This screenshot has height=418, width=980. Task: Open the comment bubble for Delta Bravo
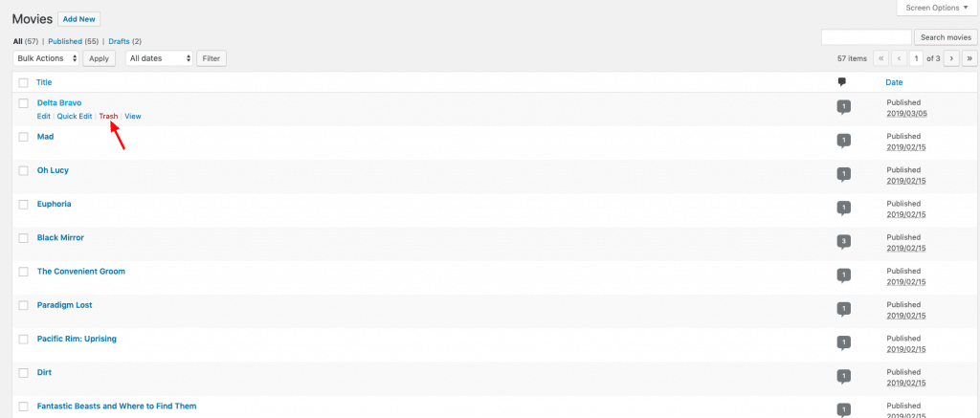(844, 108)
